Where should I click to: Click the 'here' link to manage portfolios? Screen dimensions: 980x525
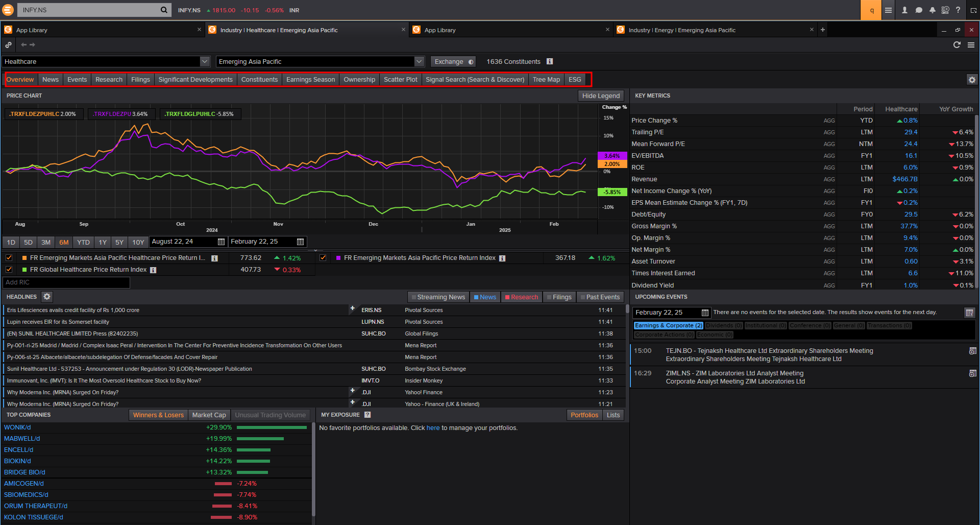[x=433, y=428]
